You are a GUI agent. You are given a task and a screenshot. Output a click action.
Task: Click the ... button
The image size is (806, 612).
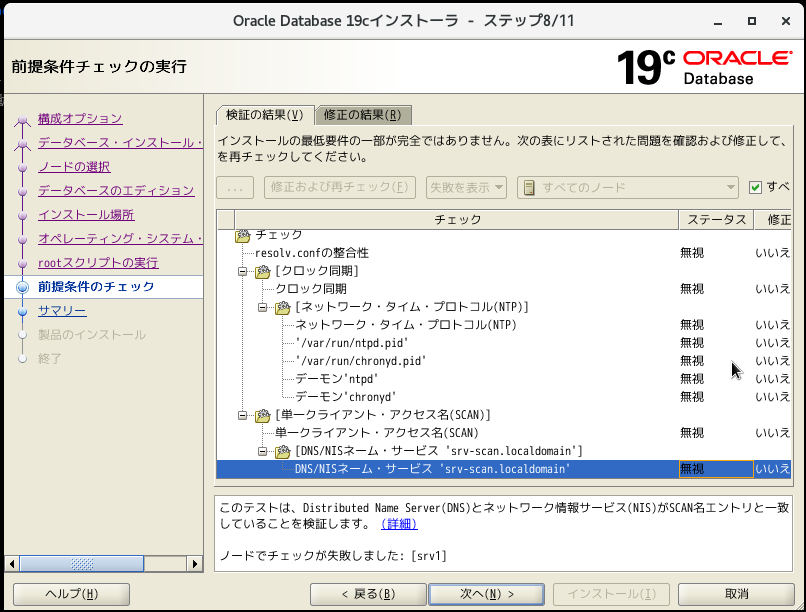click(235, 188)
